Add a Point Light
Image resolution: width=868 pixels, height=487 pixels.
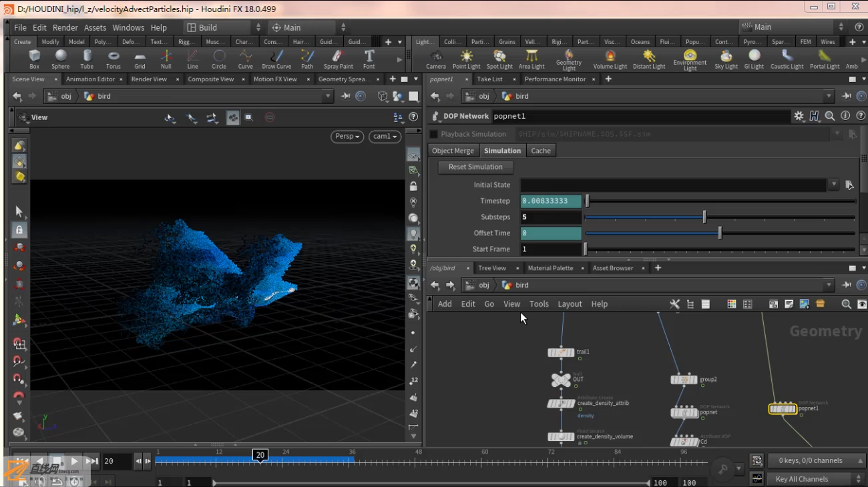point(467,59)
